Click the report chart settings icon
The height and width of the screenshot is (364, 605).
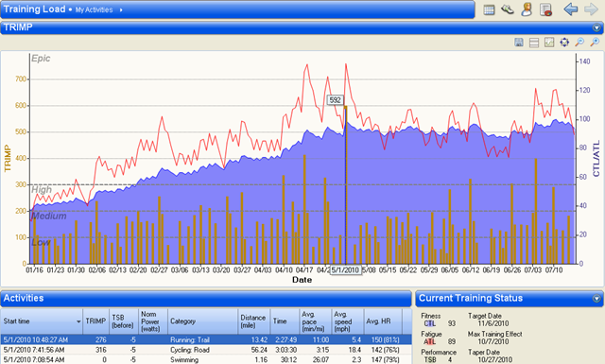545,9
